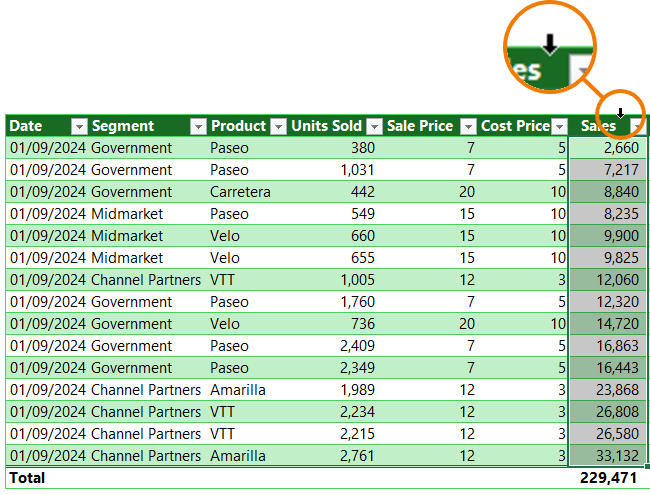Click Paseo in the 1,760 units row

pos(229,302)
